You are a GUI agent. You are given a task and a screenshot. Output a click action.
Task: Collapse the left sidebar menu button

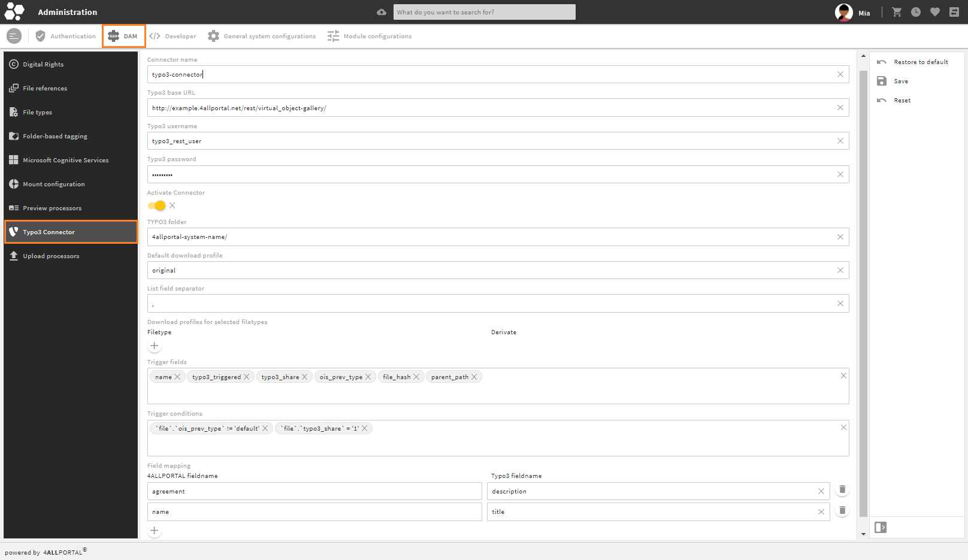coord(14,36)
